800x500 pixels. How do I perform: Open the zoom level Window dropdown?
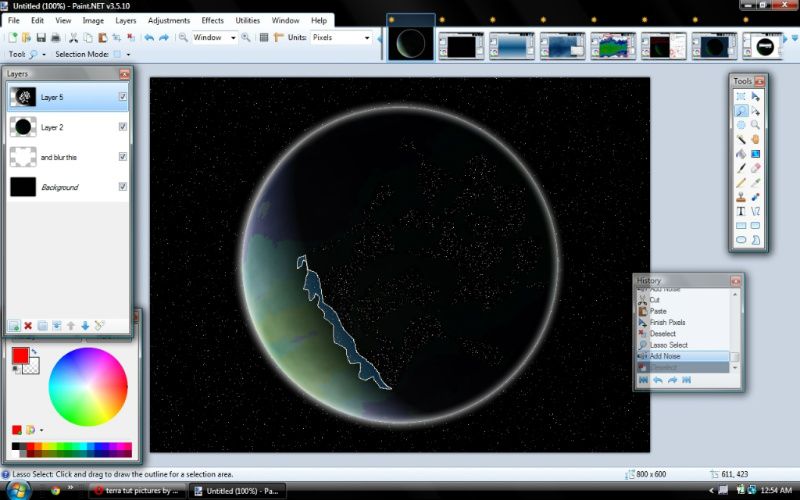233,38
